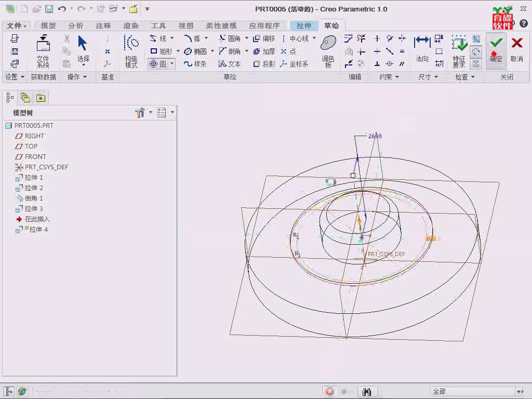Place a sketch Point (点)
The height and width of the screenshot is (399, 532).
(288, 51)
